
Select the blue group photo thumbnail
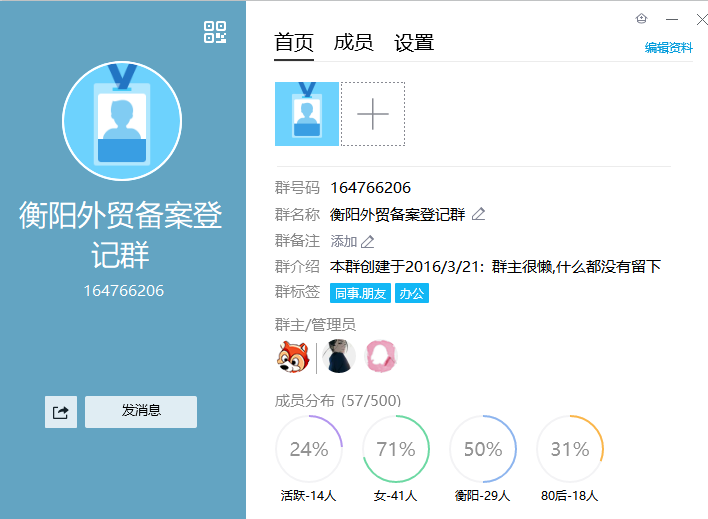307,115
